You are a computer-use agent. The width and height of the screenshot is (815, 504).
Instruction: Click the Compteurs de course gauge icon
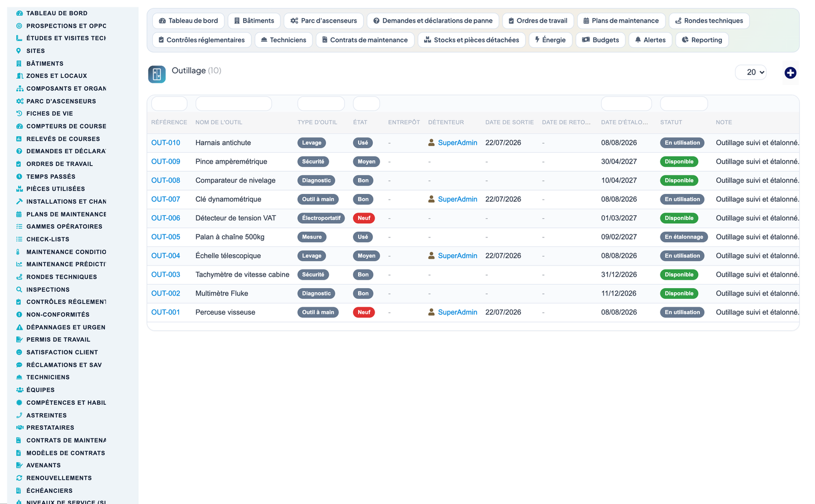coord(19,126)
